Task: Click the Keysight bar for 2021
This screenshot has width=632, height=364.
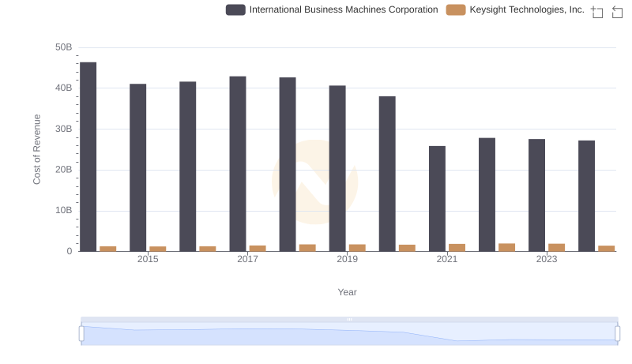Action: coord(457,248)
